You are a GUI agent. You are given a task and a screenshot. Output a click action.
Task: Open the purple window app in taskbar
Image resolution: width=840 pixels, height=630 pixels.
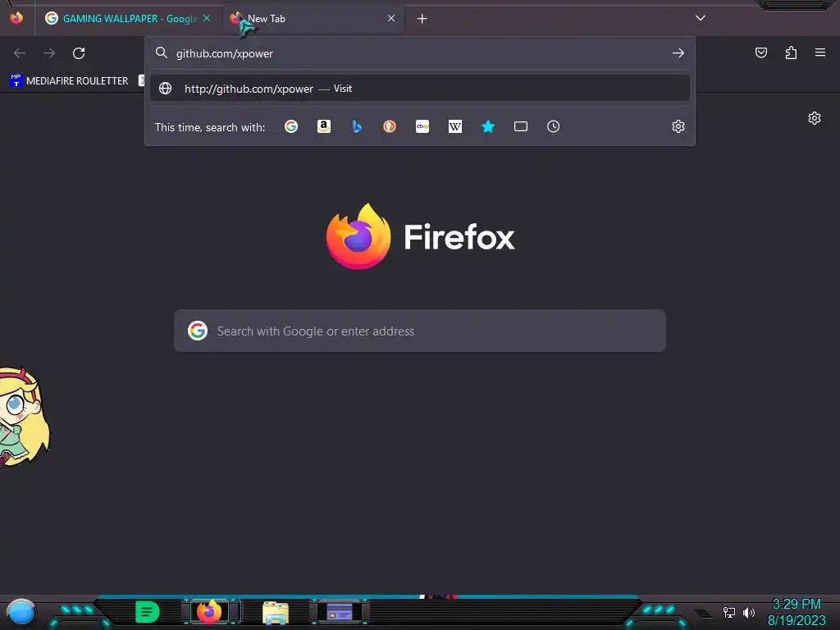(340, 612)
